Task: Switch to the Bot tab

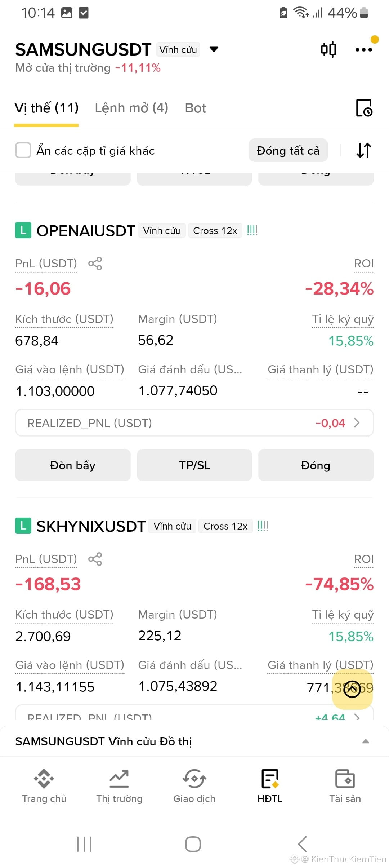Action: tap(195, 108)
